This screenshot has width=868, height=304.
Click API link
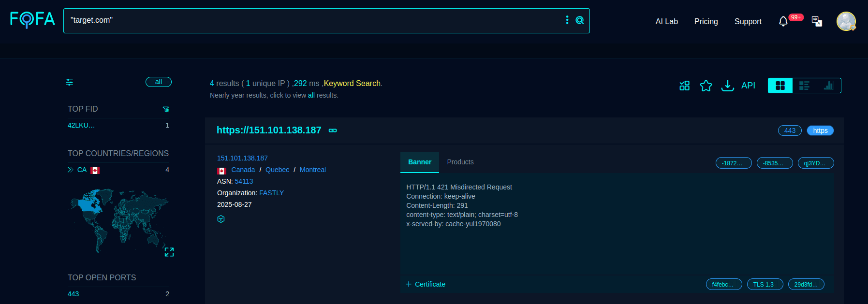[x=748, y=86]
